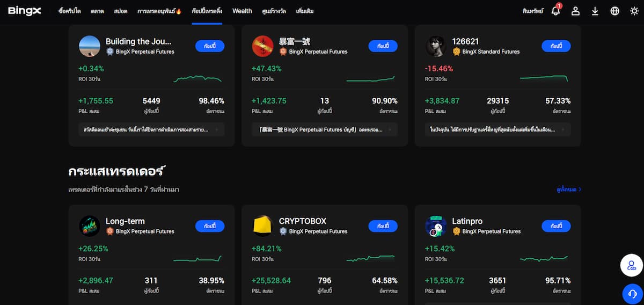Image resolution: width=644 pixels, height=305 pixels.
Task: Open language globe icon
Action: 615,11
